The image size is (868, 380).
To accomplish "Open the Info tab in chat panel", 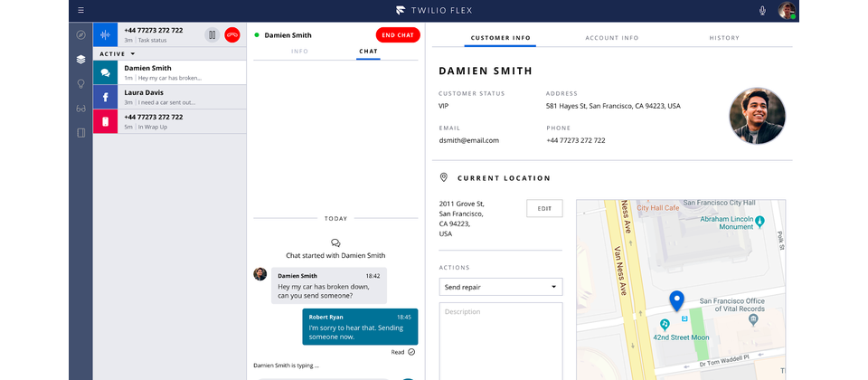I will pos(299,52).
